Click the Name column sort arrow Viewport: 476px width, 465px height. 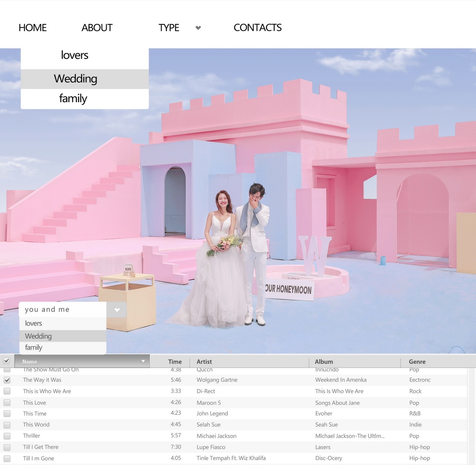(x=143, y=361)
